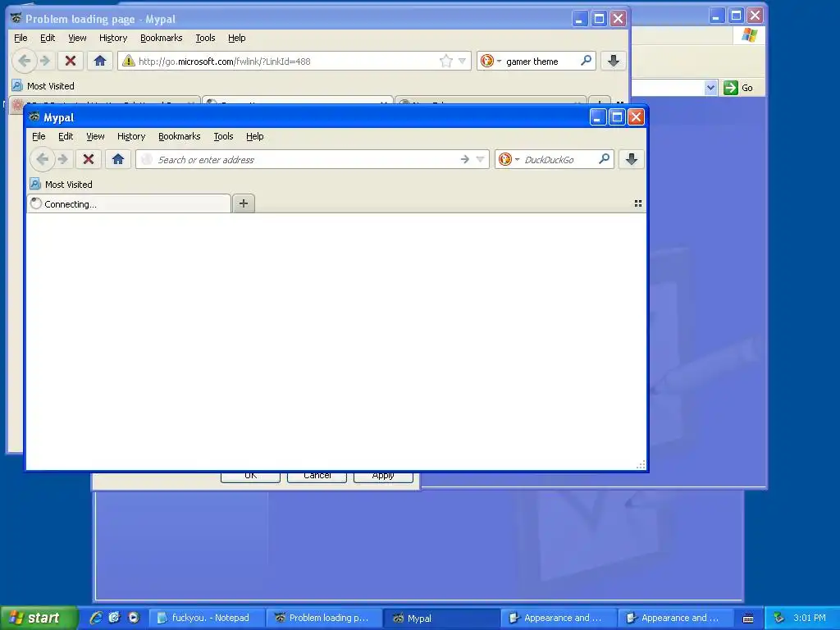Switch to the Mypal taskbar button
Viewport: 840px width, 630px height.
(441, 618)
